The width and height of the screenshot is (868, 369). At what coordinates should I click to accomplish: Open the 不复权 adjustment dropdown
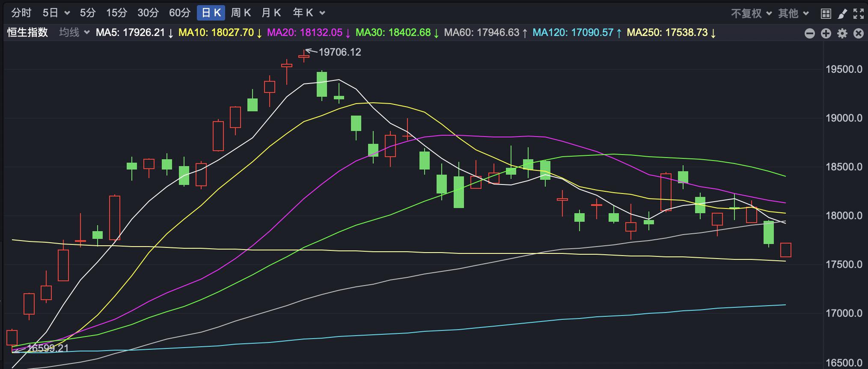pos(751,14)
